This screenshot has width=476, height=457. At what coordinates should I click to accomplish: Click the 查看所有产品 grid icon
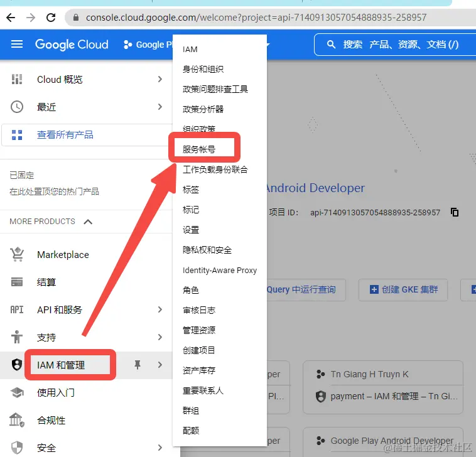[17, 135]
